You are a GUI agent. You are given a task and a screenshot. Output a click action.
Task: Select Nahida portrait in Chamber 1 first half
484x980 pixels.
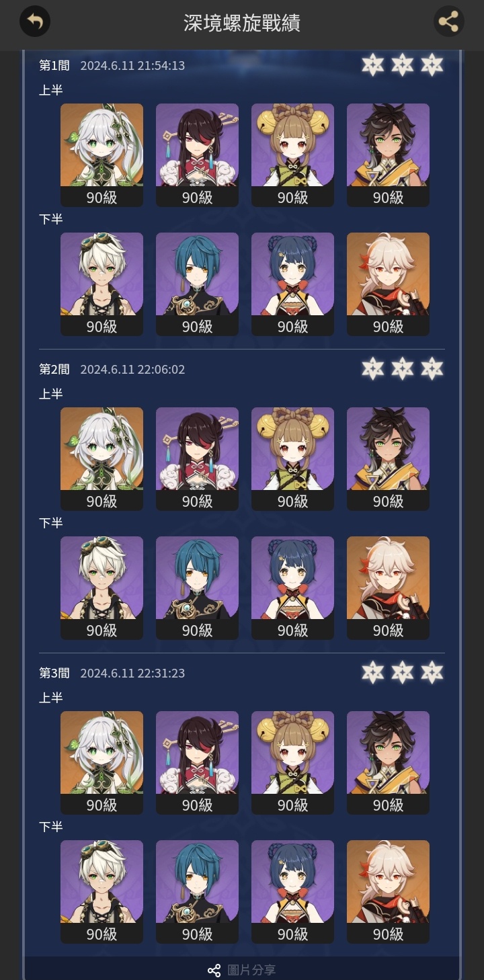click(102, 155)
